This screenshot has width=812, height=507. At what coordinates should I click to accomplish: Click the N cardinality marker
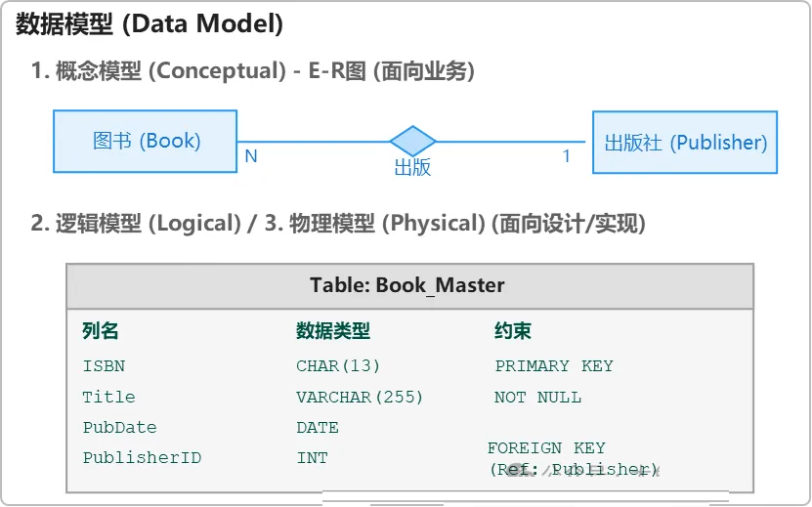pos(251,155)
